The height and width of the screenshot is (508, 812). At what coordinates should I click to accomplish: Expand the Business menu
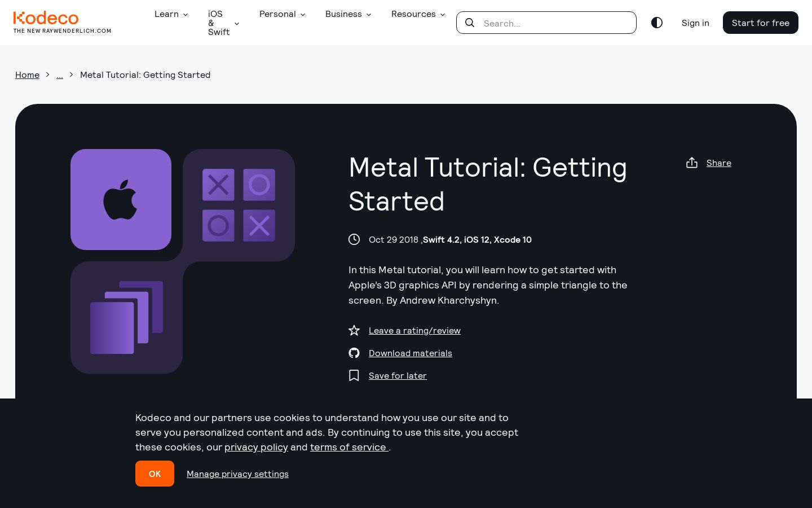[348, 14]
